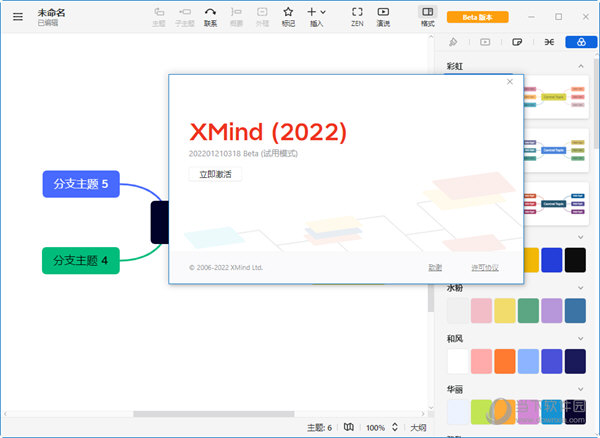This screenshot has width=600, height=438.
Task: Switch to the sticker note panel tab
Action: click(x=517, y=42)
